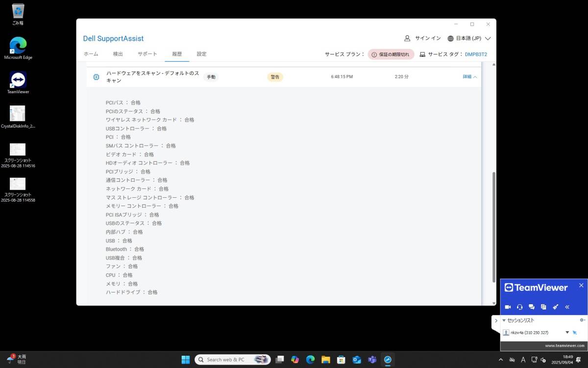Open Outlook from the taskbar
The image size is (588, 368).
click(x=357, y=360)
